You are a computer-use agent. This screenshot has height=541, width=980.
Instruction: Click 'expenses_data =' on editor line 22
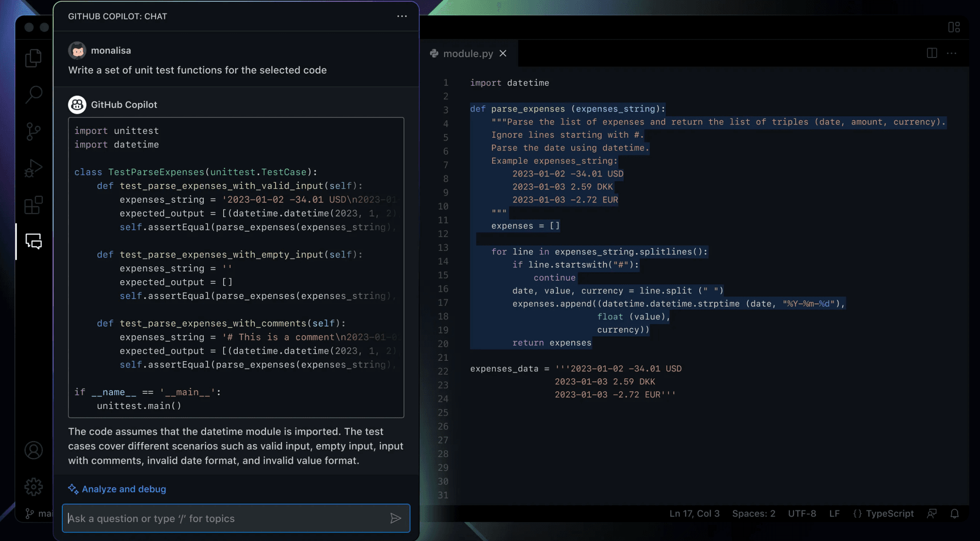[510, 368]
